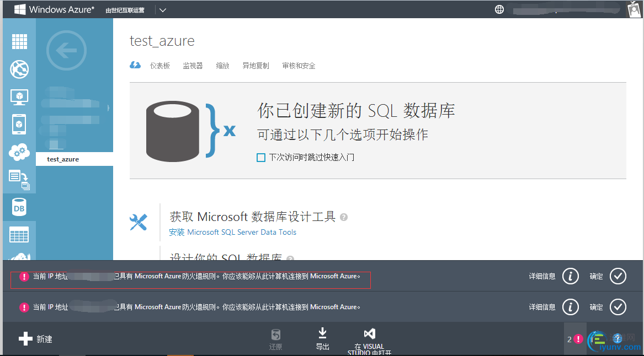Open Websites globe icon in sidebar
Screen dimensions: 644x356
(x=19, y=69)
